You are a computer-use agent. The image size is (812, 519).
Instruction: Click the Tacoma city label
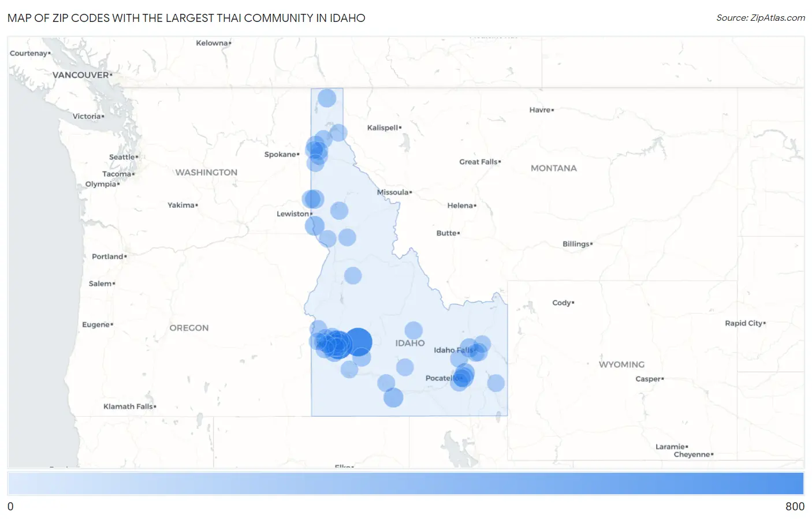coord(117,174)
